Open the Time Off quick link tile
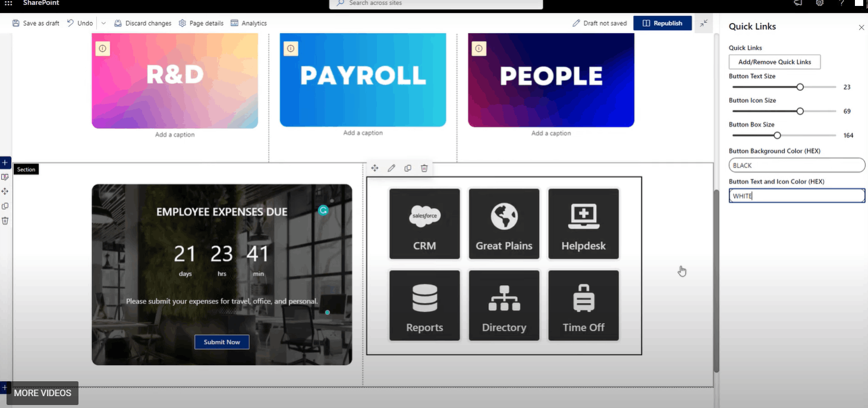This screenshot has height=408, width=868. point(583,305)
